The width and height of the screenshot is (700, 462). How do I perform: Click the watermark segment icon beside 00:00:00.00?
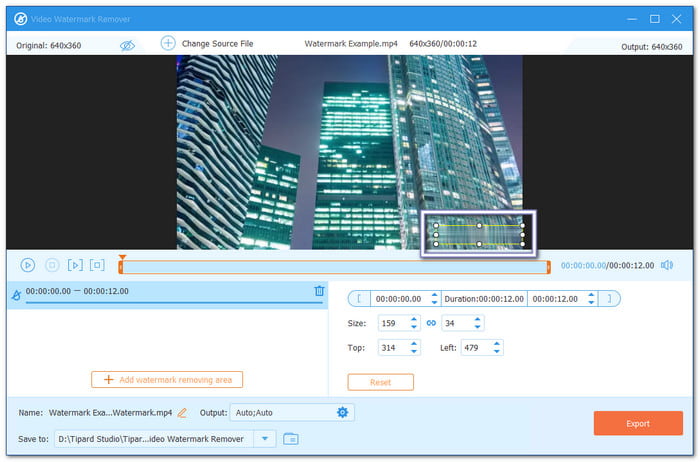pos(17,295)
